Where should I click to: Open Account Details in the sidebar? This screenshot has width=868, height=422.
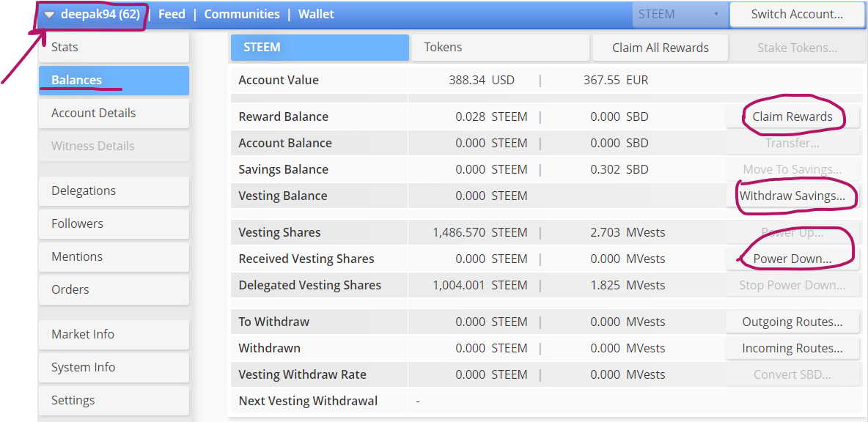[x=114, y=114]
